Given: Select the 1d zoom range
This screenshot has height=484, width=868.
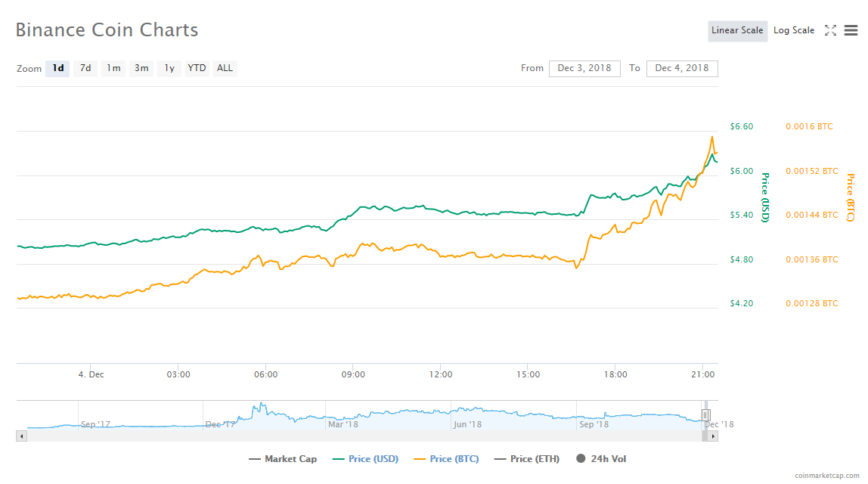Looking at the screenshot, I should [57, 68].
